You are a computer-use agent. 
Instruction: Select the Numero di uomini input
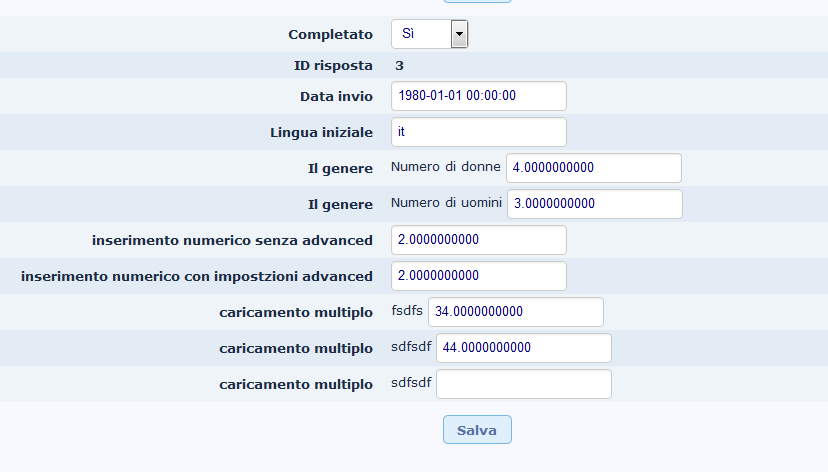(594, 204)
